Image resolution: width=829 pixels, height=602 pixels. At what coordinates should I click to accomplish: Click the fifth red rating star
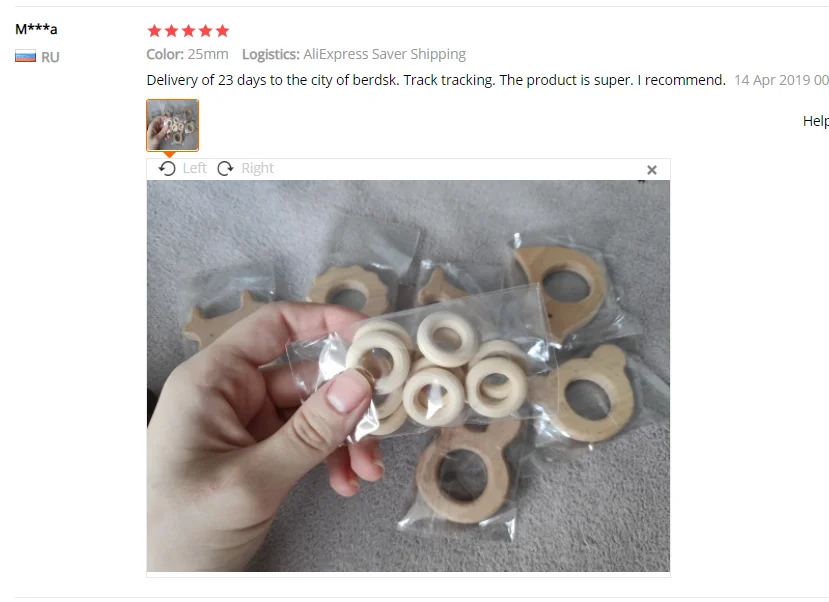click(223, 31)
